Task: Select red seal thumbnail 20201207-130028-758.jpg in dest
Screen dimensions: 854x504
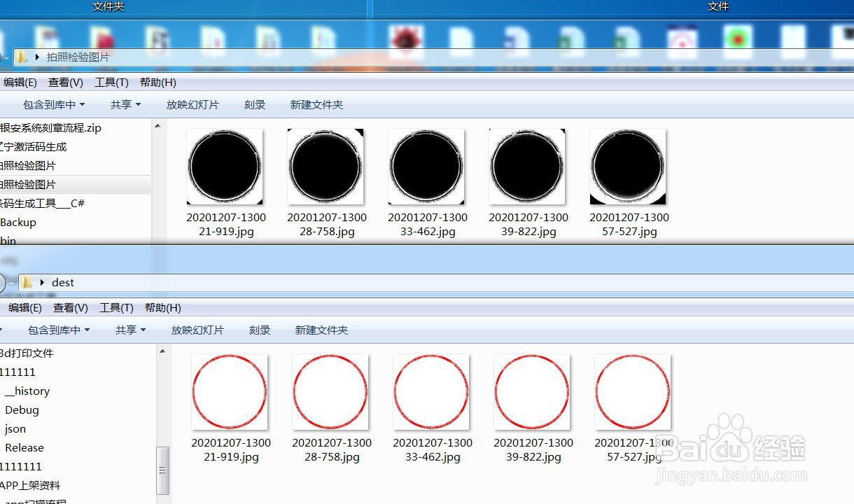Action: (x=330, y=392)
